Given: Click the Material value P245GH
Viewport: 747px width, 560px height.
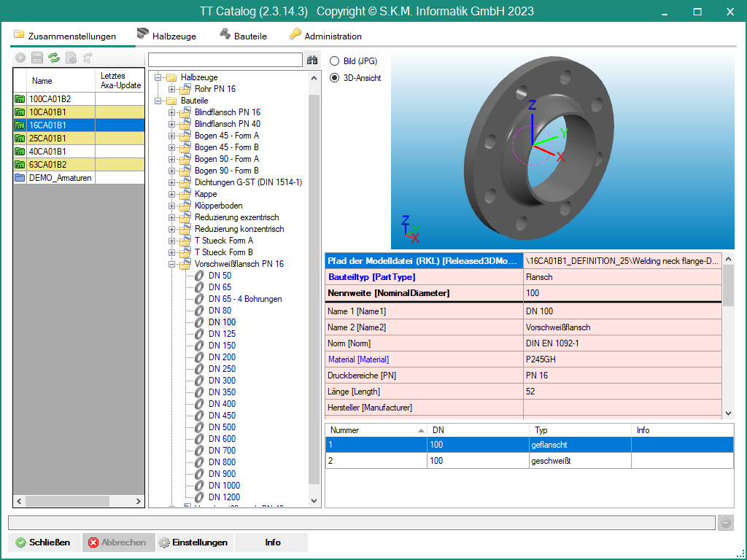Looking at the screenshot, I should [x=541, y=359].
